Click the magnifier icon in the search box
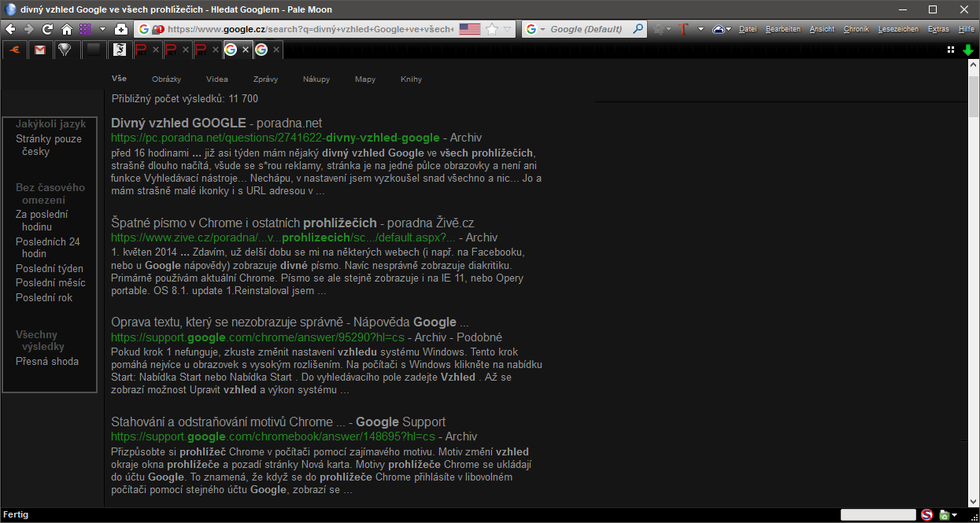Viewport: 980px width, 523px height. click(638, 29)
